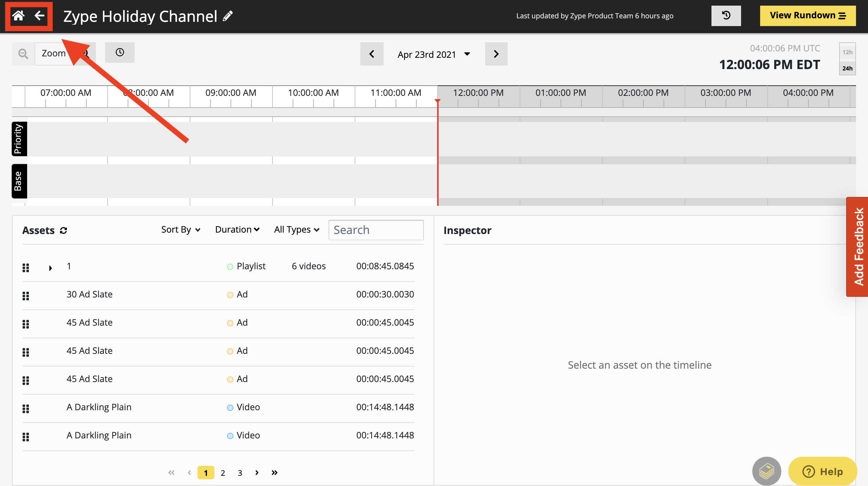The image size is (868, 486).
Task: Select the Playlist row named 1
Action: (x=218, y=267)
